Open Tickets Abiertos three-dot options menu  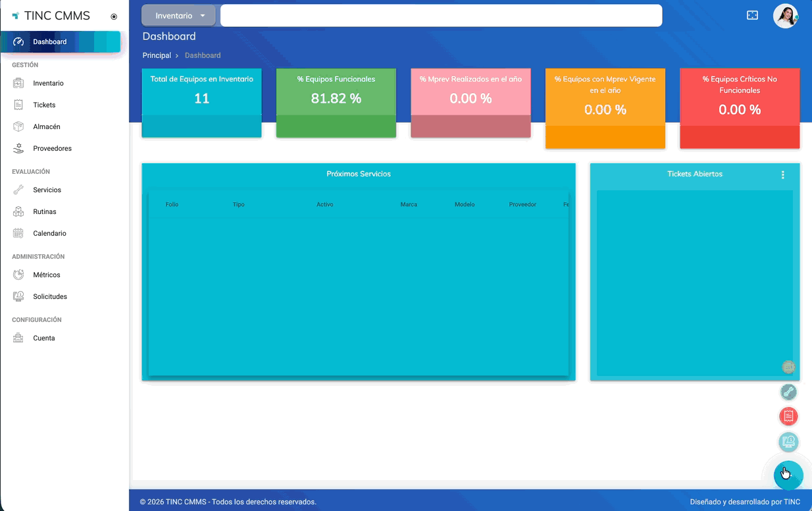coord(782,175)
